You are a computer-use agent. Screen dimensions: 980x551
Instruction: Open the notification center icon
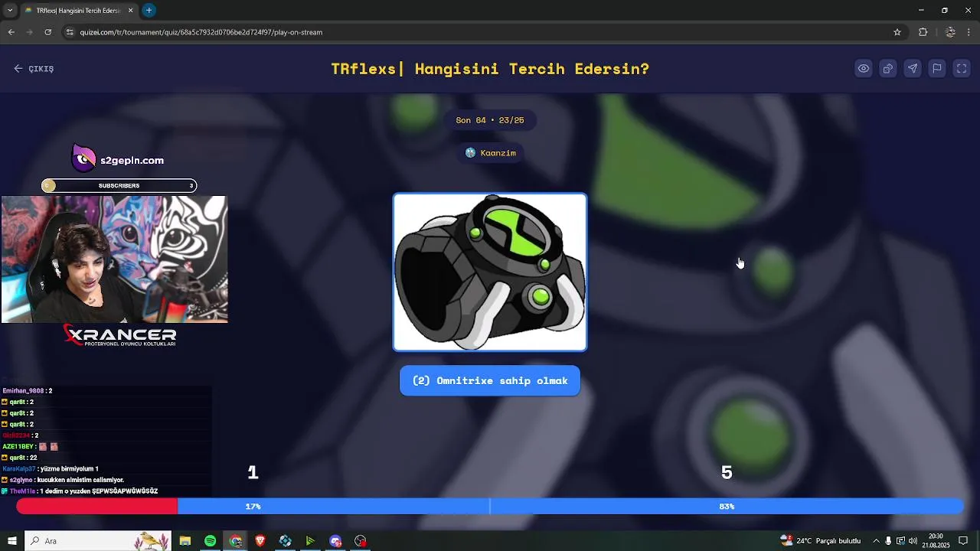pyautogui.click(x=963, y=541)
